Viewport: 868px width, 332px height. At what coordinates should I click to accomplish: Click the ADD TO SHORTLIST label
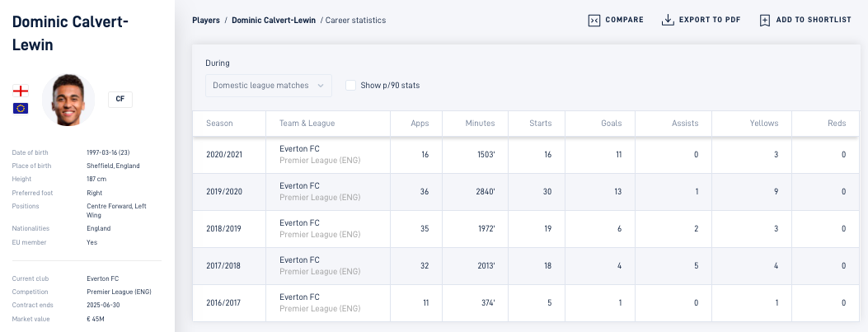pyautogui.click(x=814, y=20)
